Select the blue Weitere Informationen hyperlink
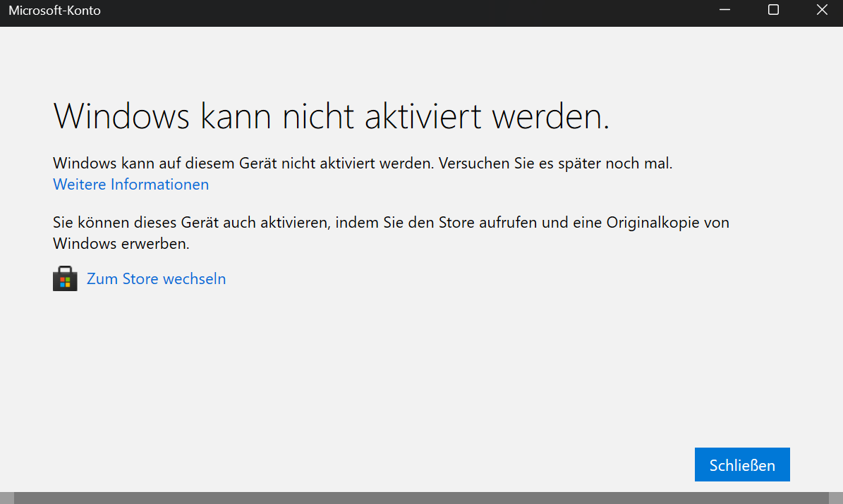This screenshot has height=504, width=843. pos(131,184)
